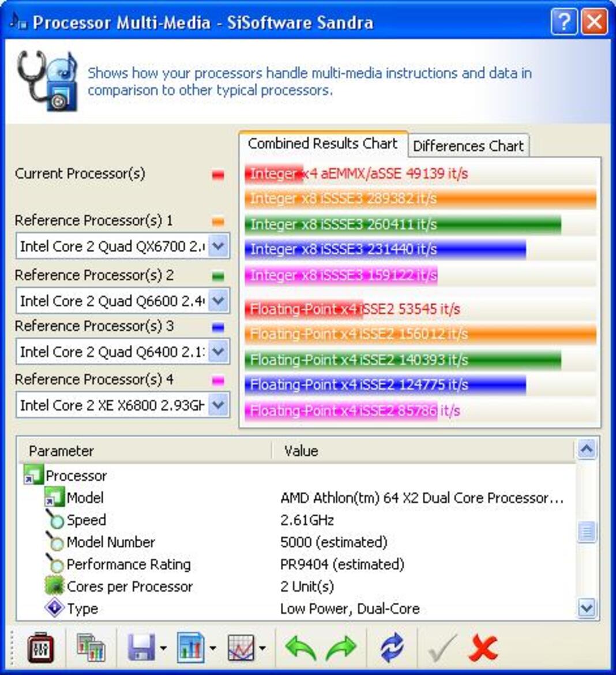Click the magenta Integer x8 iSSSE3 159122 bar

[341, 275]
